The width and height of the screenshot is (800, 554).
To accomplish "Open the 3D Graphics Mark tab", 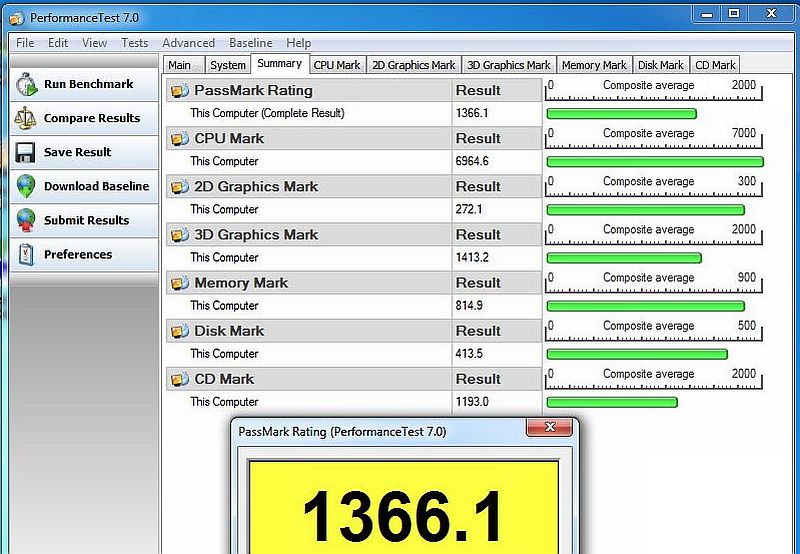I will pyautogui.click(x=509, y=65).
